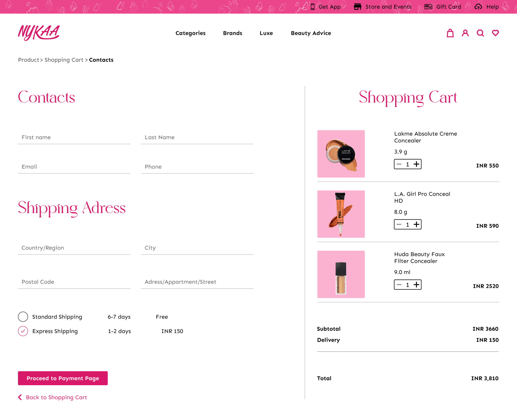The height and width of the screenshot is (420, 517).
Task: Open the Help link
Action: point(492,7)
